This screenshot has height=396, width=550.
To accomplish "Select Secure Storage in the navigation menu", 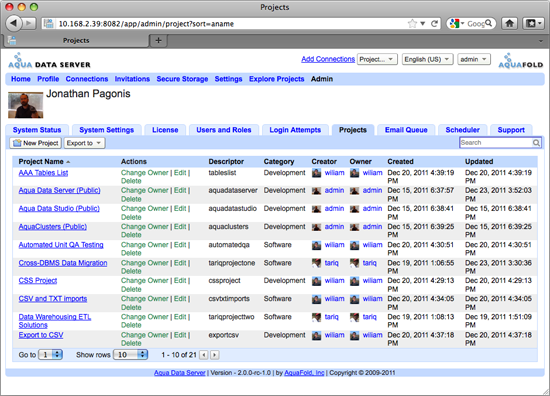I will click(x=182, y=79).
